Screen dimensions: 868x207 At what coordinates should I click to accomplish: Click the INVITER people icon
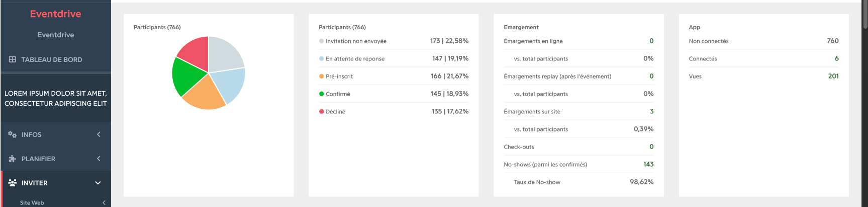tap(13, 183)
